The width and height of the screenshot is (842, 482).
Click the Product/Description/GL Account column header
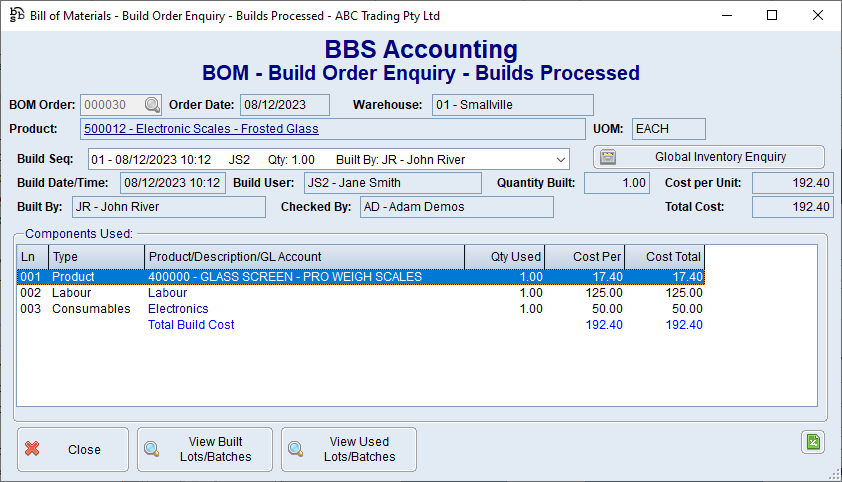[304, 257]
